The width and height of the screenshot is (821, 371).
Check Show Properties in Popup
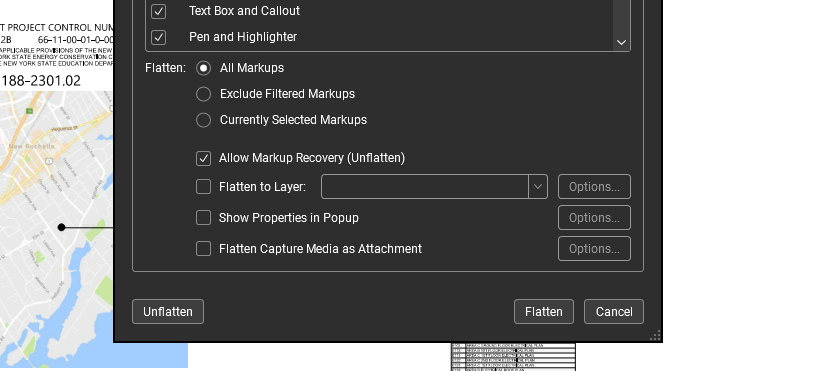pos(203,218)
